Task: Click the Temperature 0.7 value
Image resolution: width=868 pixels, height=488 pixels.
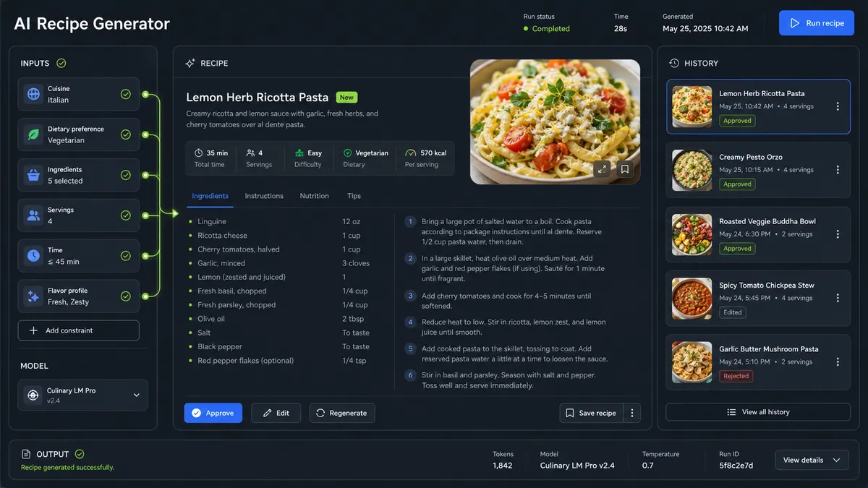Action: point(647,466)
